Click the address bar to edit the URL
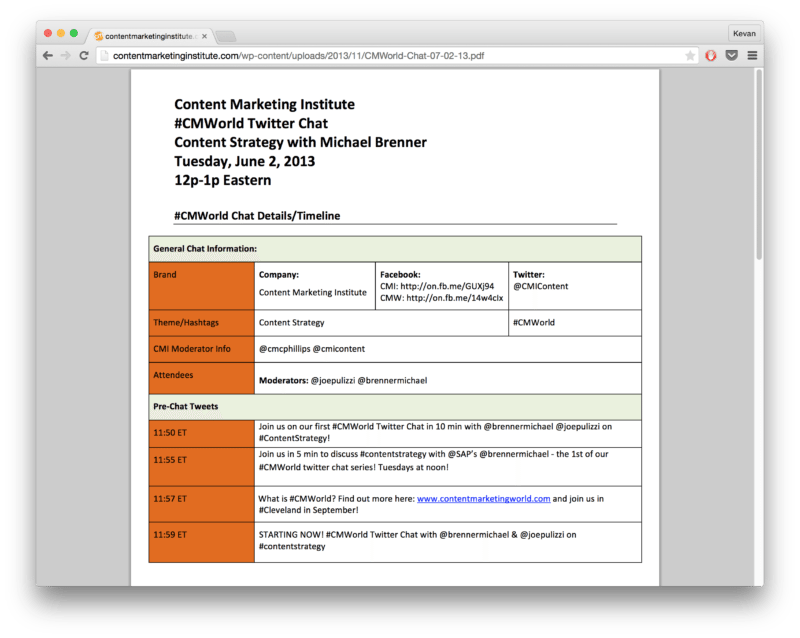This screenshot has width=800, height=638. click(x=400, y=56)
